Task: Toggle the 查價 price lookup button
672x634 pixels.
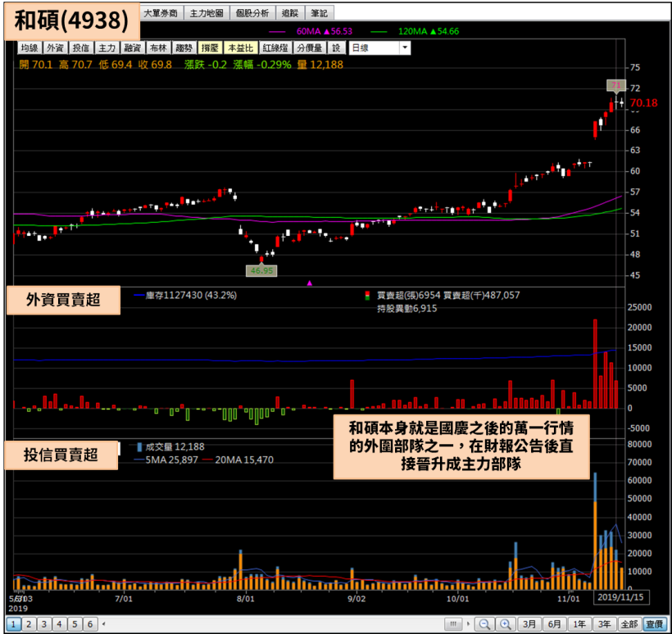Action: [655, 623]
